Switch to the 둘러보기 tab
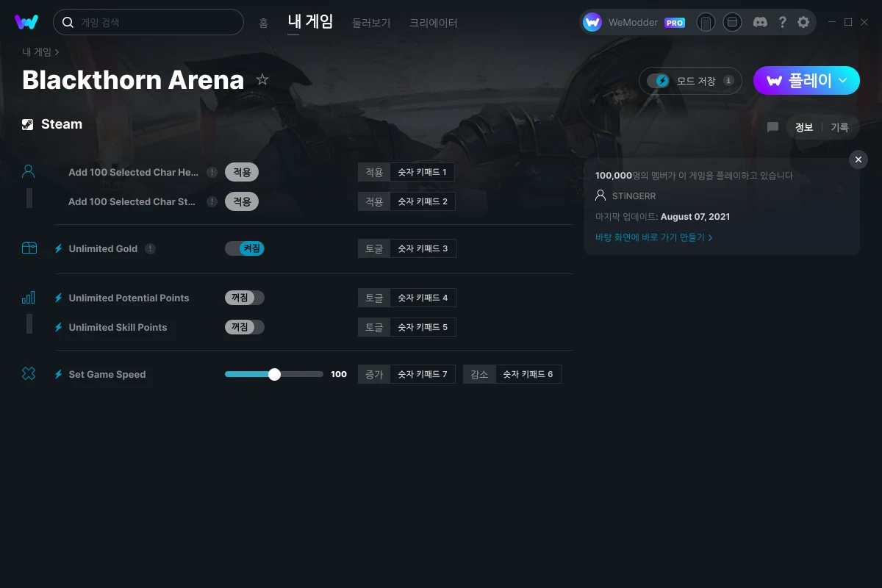Screen dimensions: 882x588 (371, 23)
